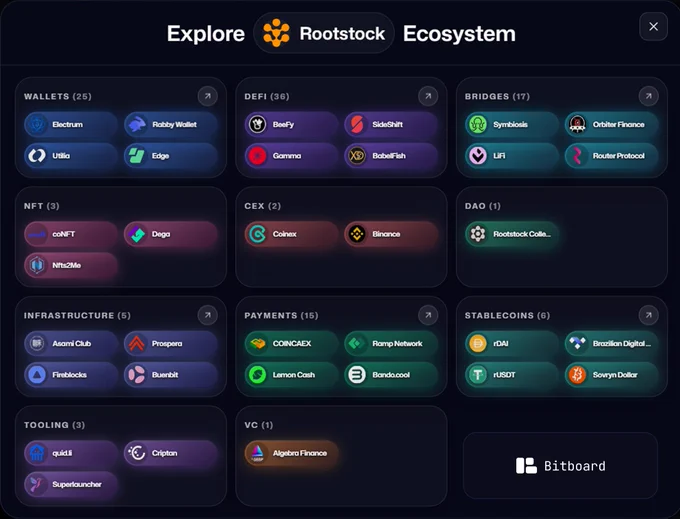Image resolution: width=680 pixels, height=519 pixels.
Task: Click the PAYMENTS (15) heading
Action: point(281,315)
